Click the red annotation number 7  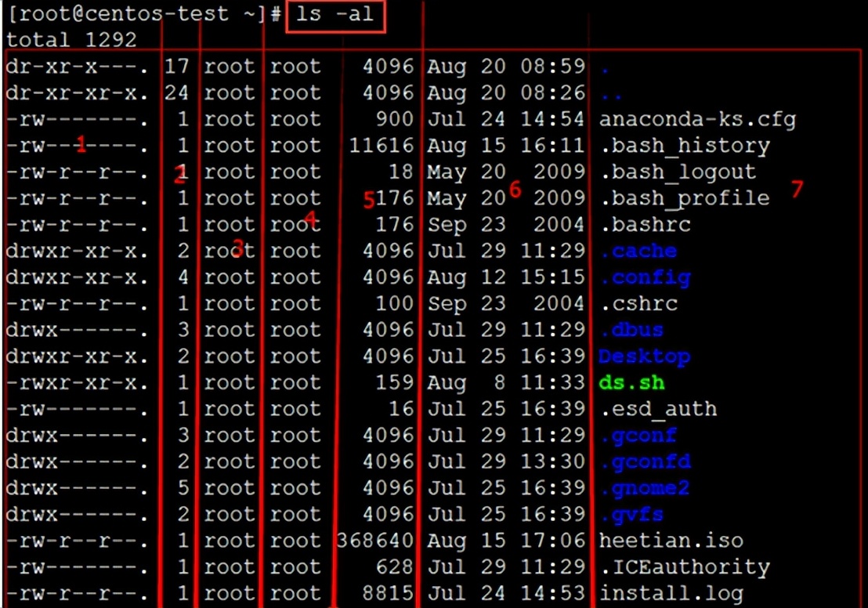[796, 190]
